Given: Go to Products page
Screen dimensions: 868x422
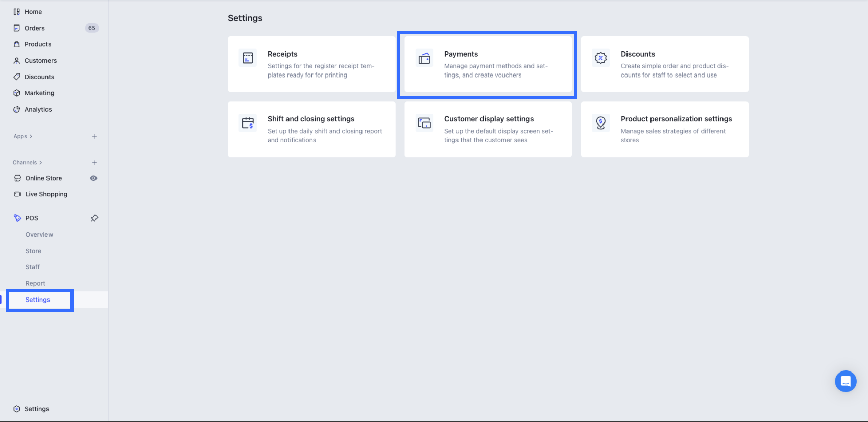Looking at the screenshot, I should click(38, 44).
